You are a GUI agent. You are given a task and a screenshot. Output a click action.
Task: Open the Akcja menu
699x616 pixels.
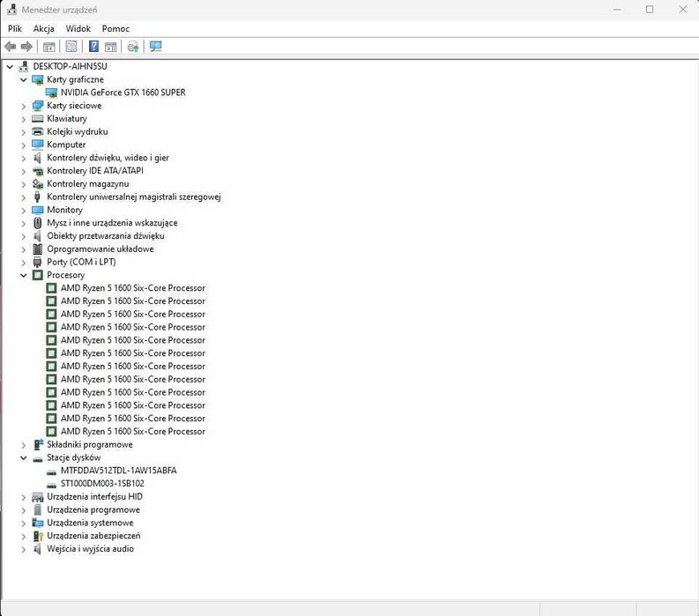pos(44,28)
